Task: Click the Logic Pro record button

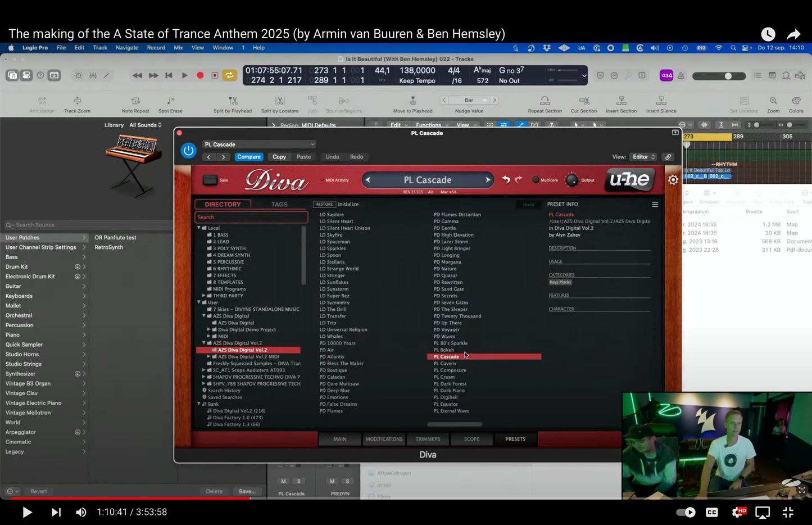Action: (x=200, y=75)
